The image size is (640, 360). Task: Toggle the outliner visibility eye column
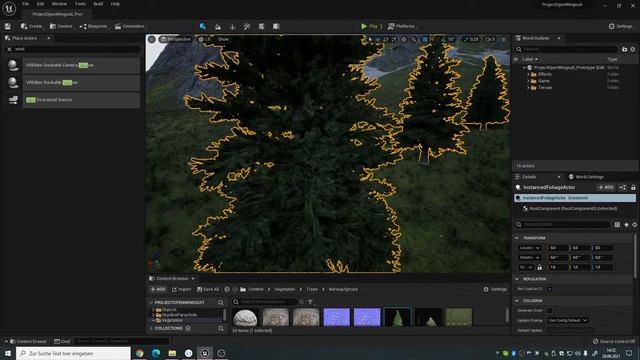[516, 59]
